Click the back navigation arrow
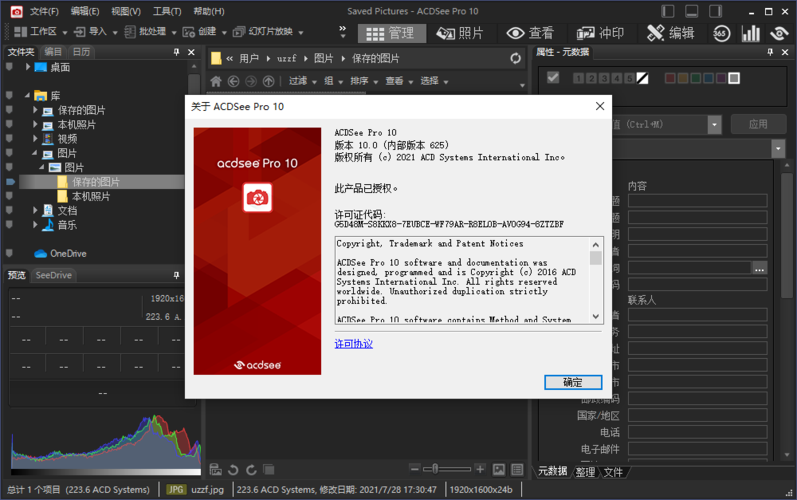The height and width of the screenshot is (500, 797). (x=233, y=81)
